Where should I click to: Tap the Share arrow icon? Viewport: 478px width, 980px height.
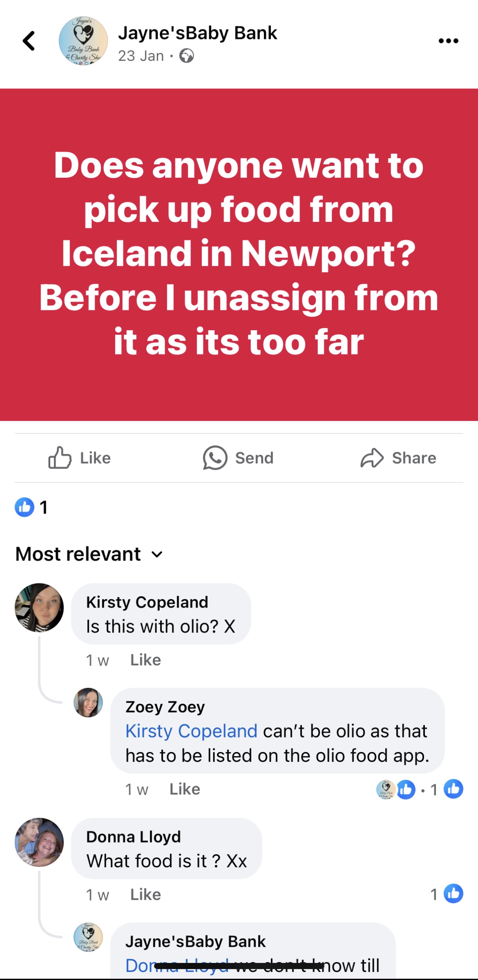(372, 458)
